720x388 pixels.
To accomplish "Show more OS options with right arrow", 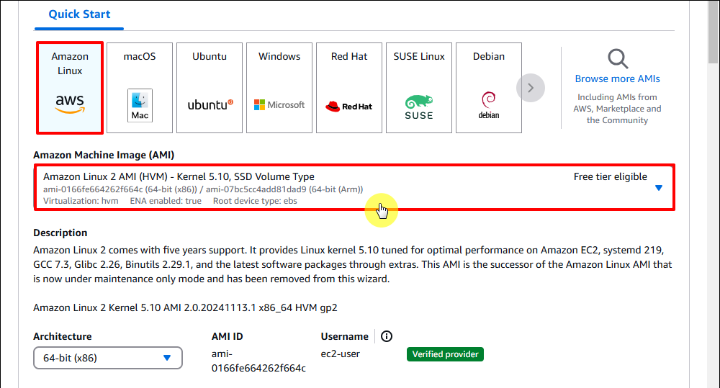I will coord(530,88).
